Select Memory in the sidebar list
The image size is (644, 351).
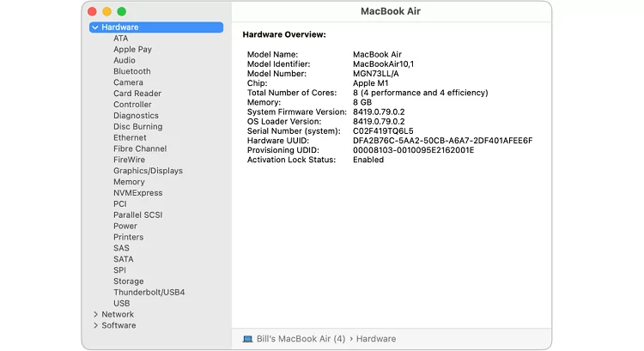(129, 182)
